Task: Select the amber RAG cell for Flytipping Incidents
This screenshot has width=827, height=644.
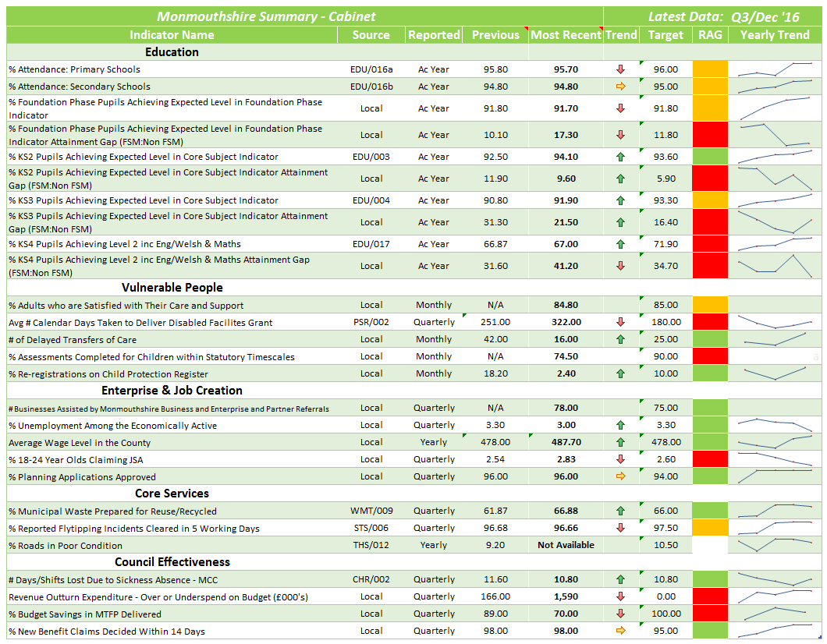Action: tap(710, 528)
